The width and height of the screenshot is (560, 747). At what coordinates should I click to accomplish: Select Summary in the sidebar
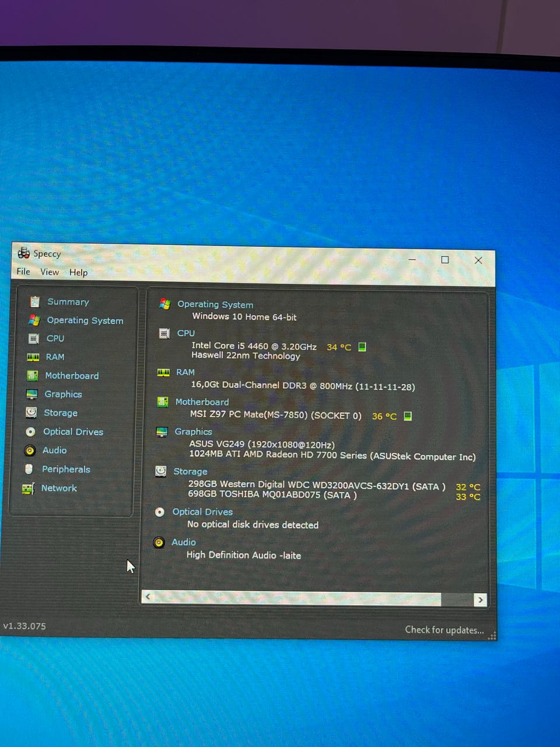pos(68,302)
